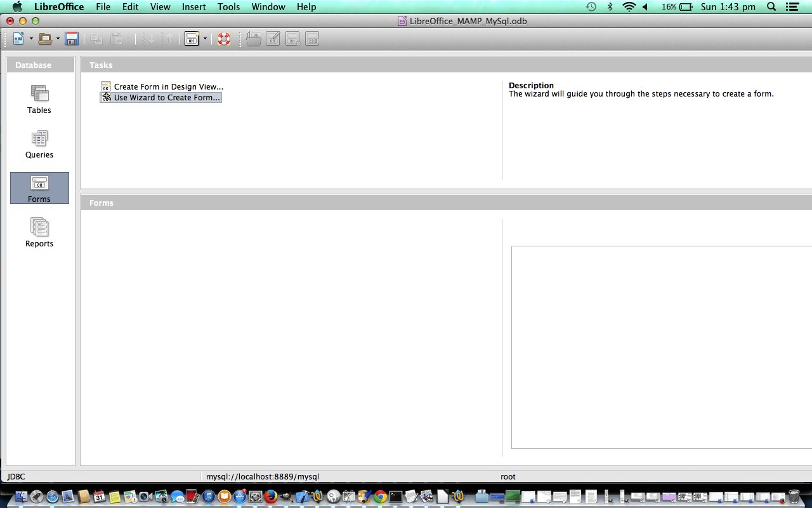Click mysql://localhost:8889/mysql in status bar
This screenshot has height=508, width=812.
tap(263, 476)
